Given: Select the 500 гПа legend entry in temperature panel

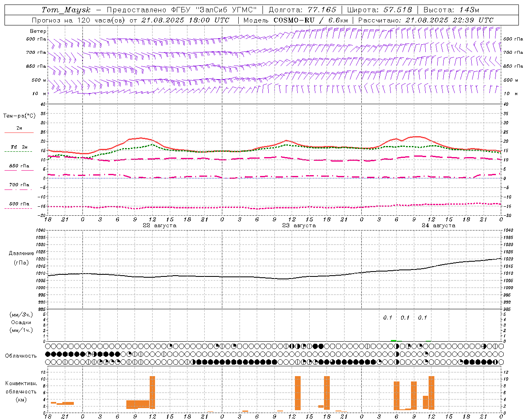Looking at the screenshot, I should pos(19,203).
